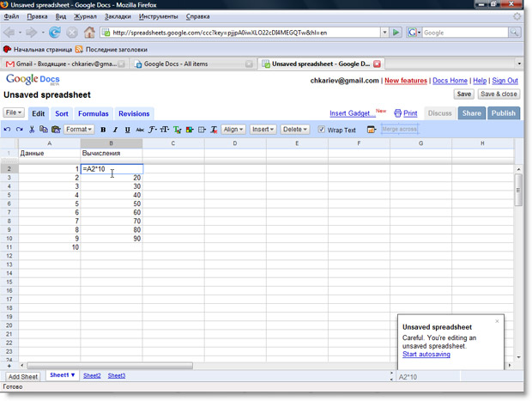Click the green Go arrow in address bar
The height and width of the screenshot is (401, 532).
(396, 33)
